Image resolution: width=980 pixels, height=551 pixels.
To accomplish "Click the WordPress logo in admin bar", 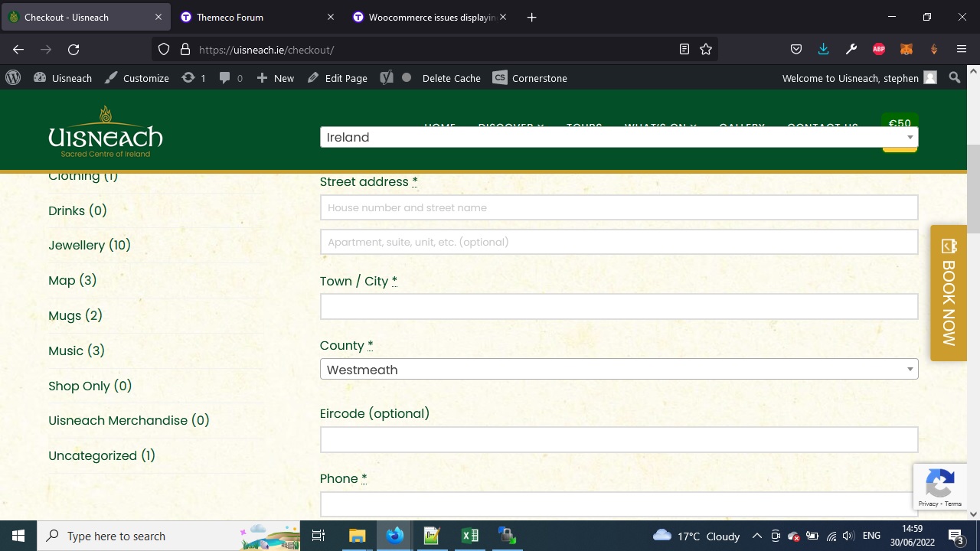I will 13,78.
